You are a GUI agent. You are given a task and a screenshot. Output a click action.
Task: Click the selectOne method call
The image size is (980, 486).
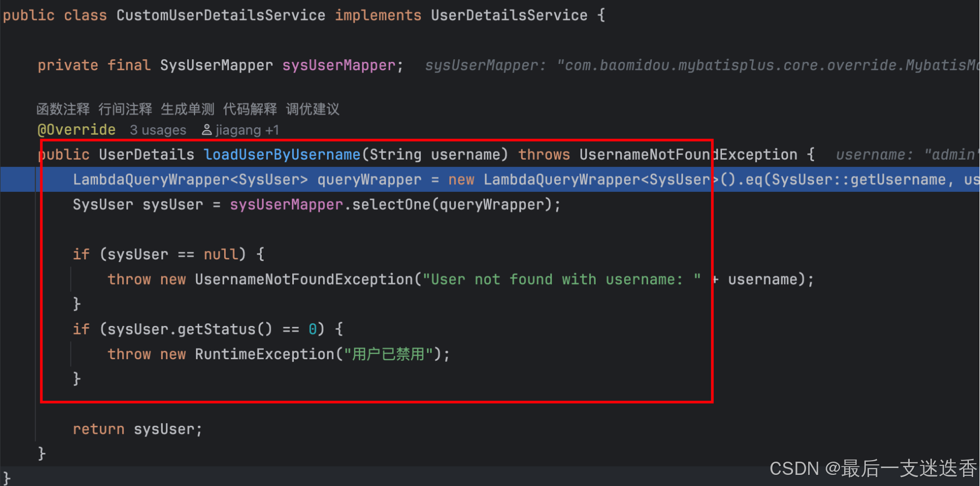(x=391, y=205)
